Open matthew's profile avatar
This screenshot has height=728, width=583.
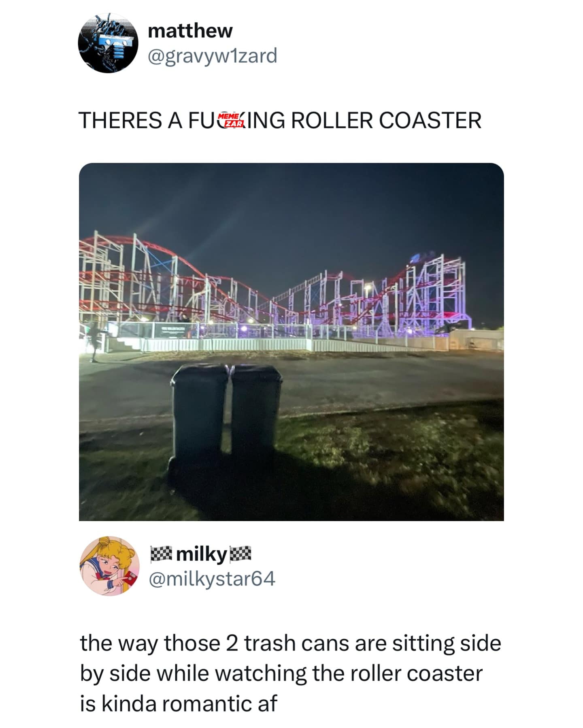pyautogui.click(x=108, y=43)
